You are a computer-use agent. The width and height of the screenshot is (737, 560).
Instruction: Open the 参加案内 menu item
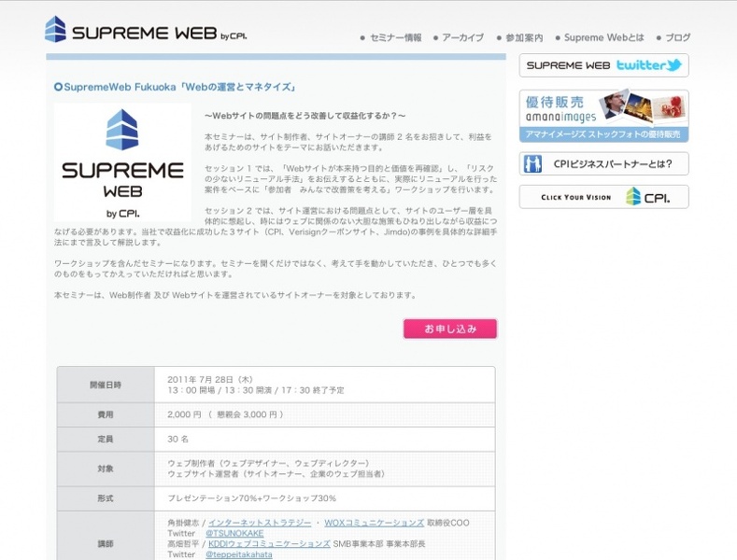tap(524, 37)
